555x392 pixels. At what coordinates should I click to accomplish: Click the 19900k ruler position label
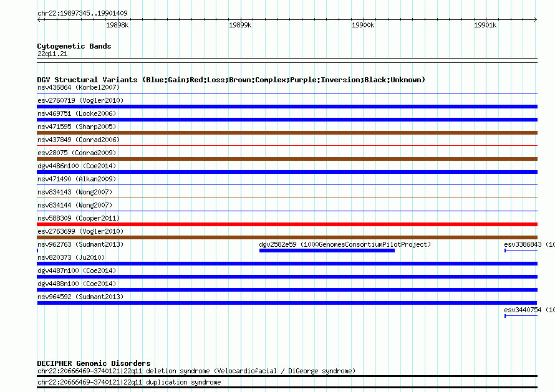[363, 25]
